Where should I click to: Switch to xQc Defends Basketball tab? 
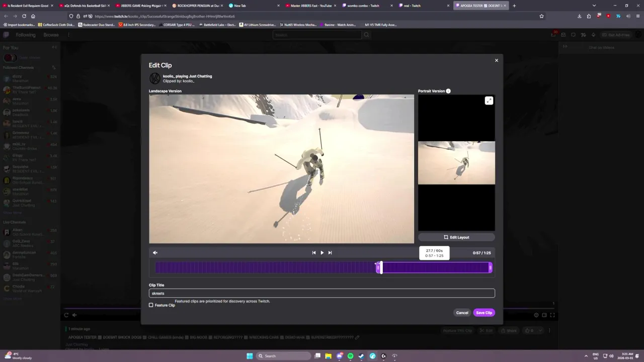85,6
